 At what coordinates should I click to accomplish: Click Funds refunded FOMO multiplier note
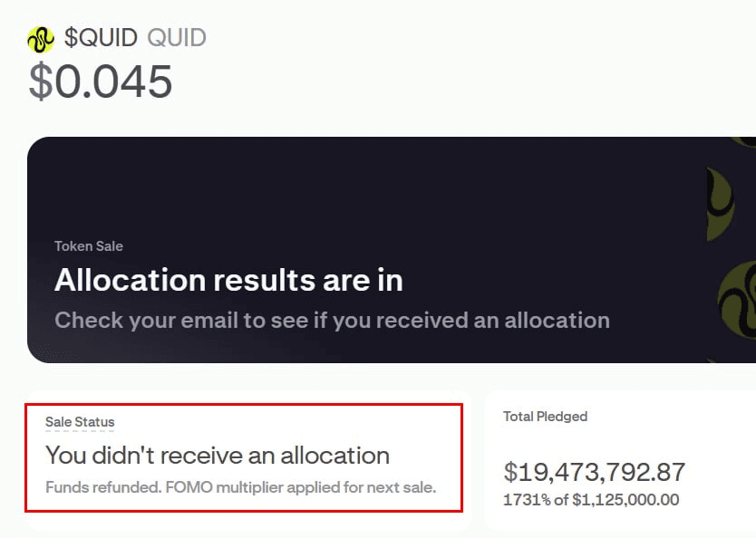(x=240, y=487)
